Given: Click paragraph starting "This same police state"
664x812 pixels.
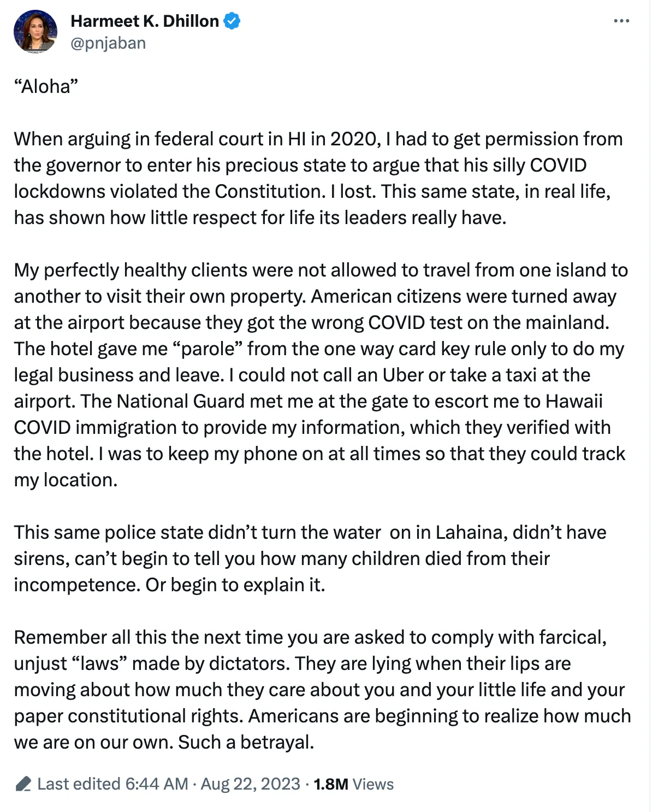Looking at the screenshot, I should [310, 558].
